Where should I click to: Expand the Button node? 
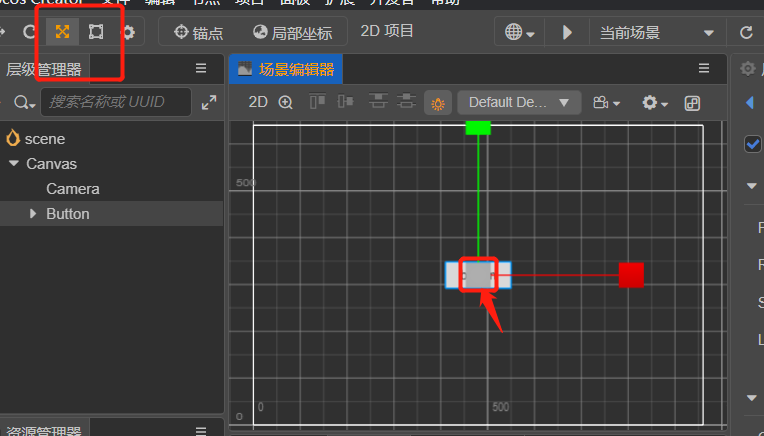(x=33, y=213)
